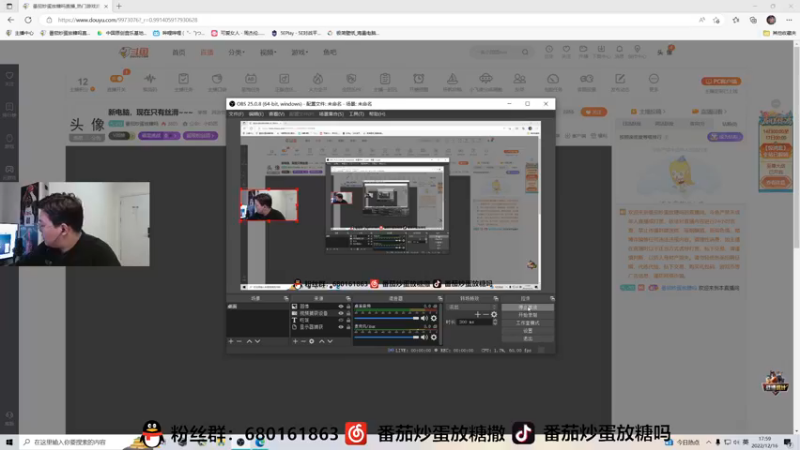Open the Help menu in OBS
This screenshot has width=800, height=450.
pos(377,114)
